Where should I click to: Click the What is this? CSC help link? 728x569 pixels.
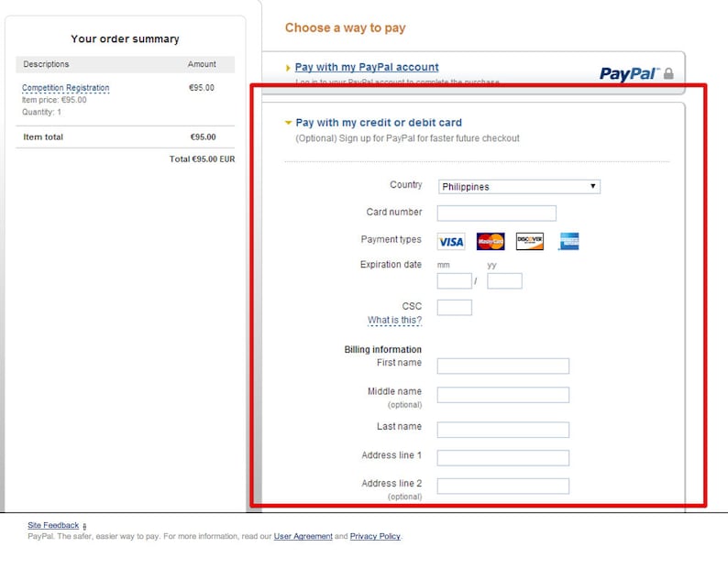click(x=394, y=321)
